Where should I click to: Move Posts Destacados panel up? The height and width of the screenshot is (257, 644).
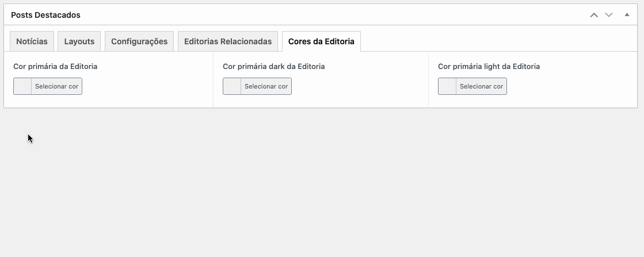point(594,15)
